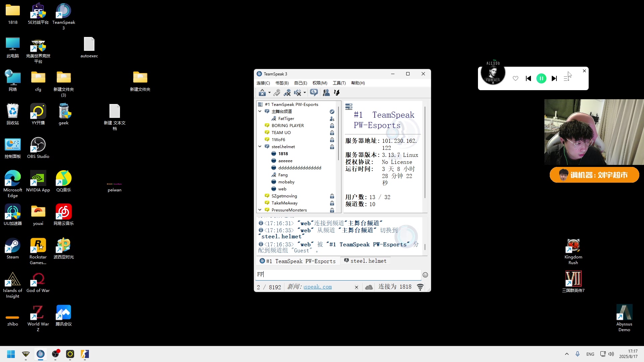This screenshot has height=362, width=644.
Task: Like the current song with heart icon
Action: pos(516,78)
